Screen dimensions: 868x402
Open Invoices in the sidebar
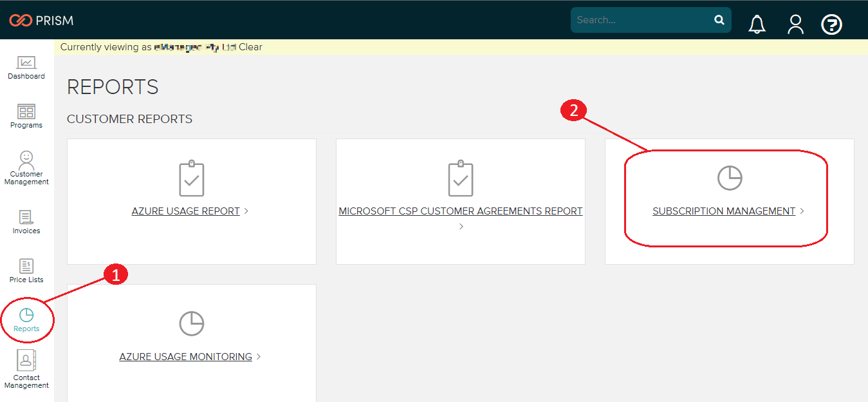(x=26, y=222)
